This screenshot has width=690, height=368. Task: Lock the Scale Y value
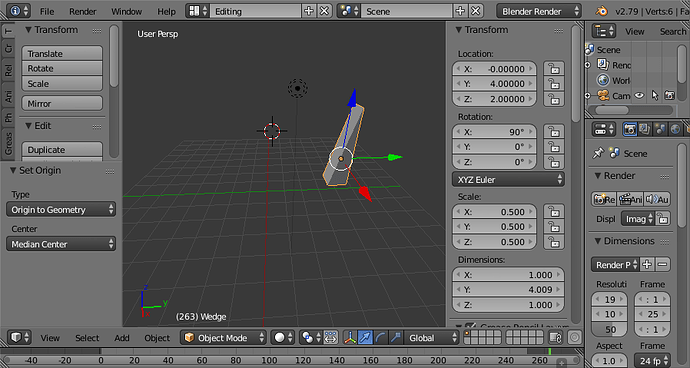coord(554,227)
